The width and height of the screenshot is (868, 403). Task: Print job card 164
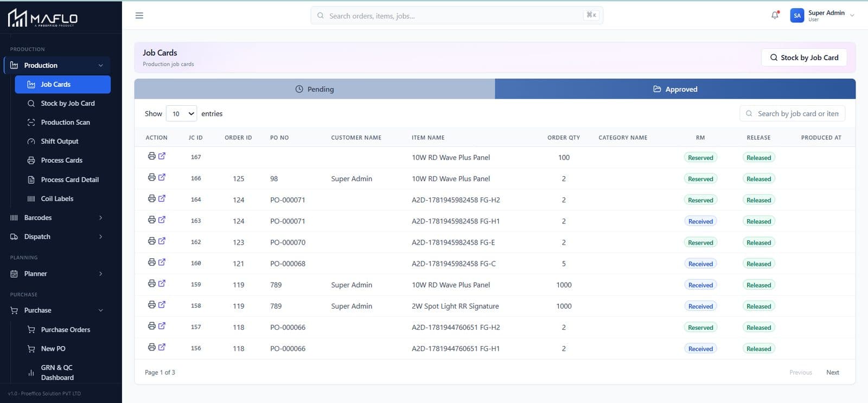coord(151,199)
